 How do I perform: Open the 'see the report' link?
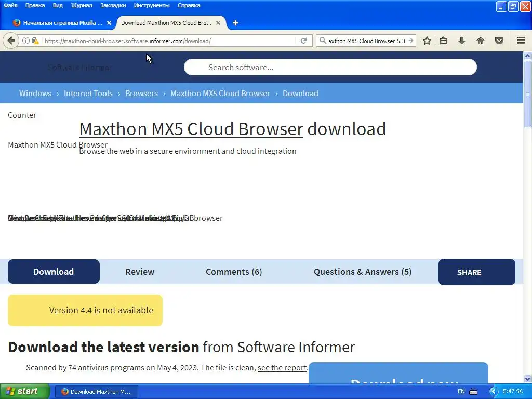tap(282, 368)
